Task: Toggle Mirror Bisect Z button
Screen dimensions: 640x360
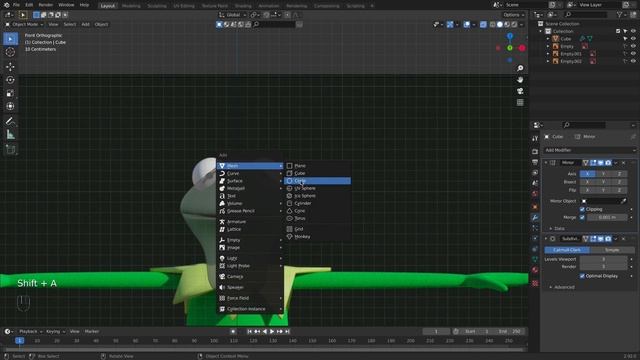Action: click(x=619, y=182)
